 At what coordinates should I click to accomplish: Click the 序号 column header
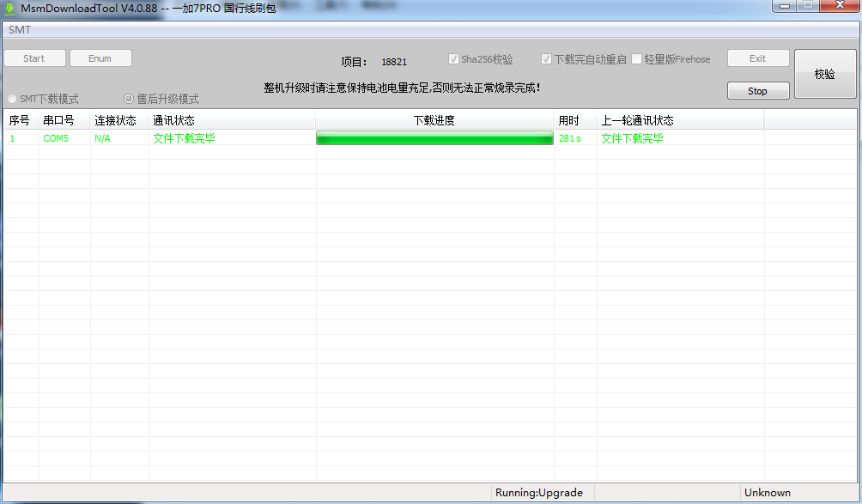pyautogui.click(x=20, y=121)
